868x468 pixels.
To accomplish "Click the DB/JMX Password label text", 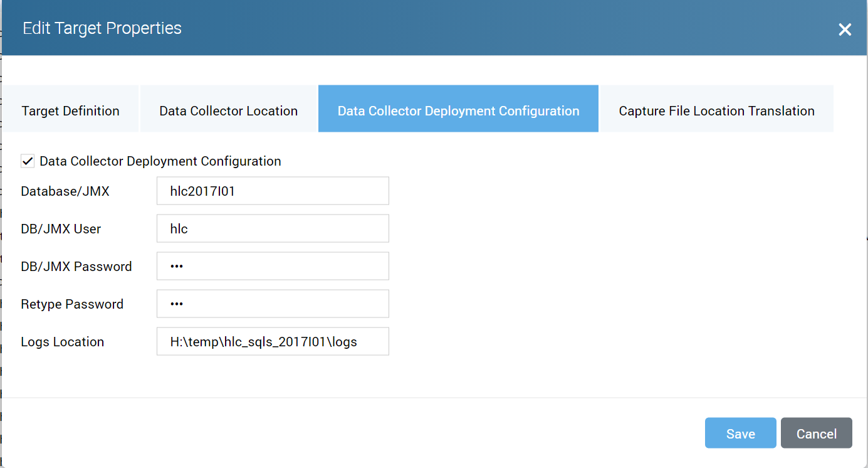I will pos(76,267).
